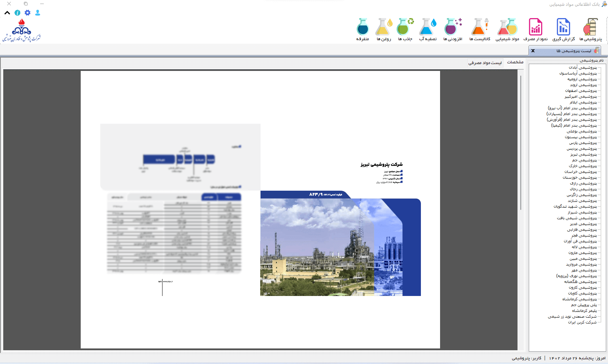The image size is (608, 364).
Task: Select پتروشیمی خوزستان in the list
Action: [580, 178]
